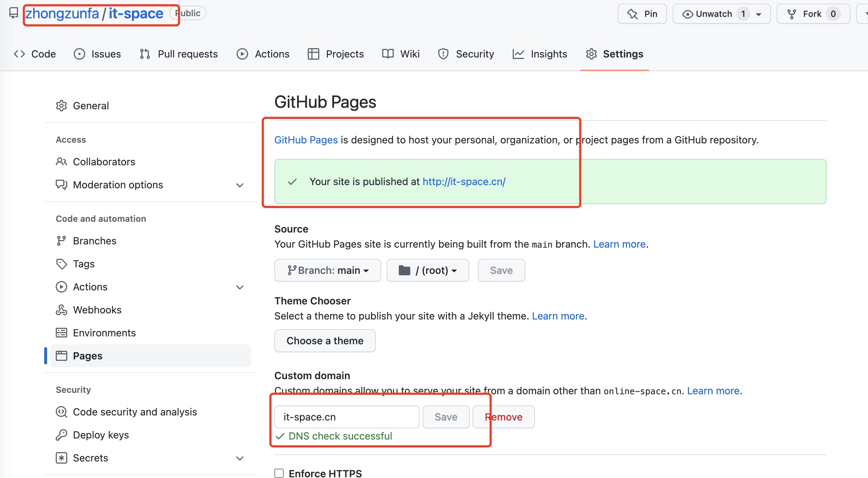
Task: Open the published http://it-space.cn/ link
Action: 464,182
